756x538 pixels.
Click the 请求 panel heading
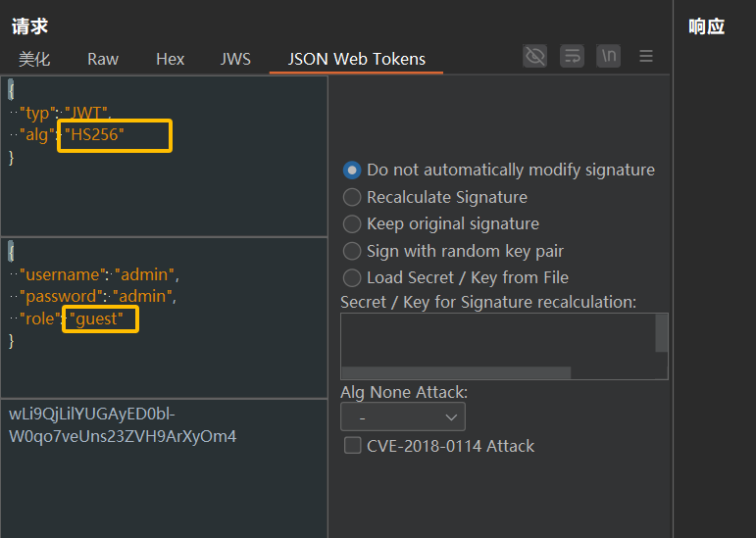(x=29, y=26)
